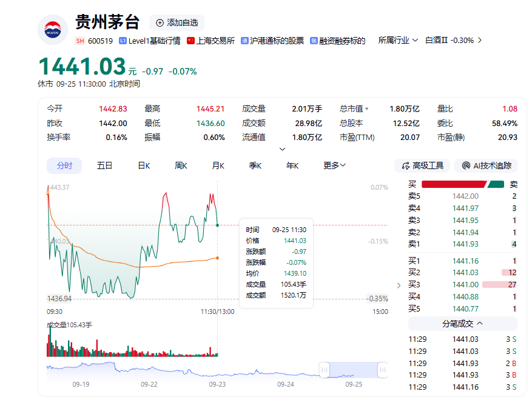Click the 贵州茅台 stock title
The image size is (532, 400).
(x=107, y=22)
